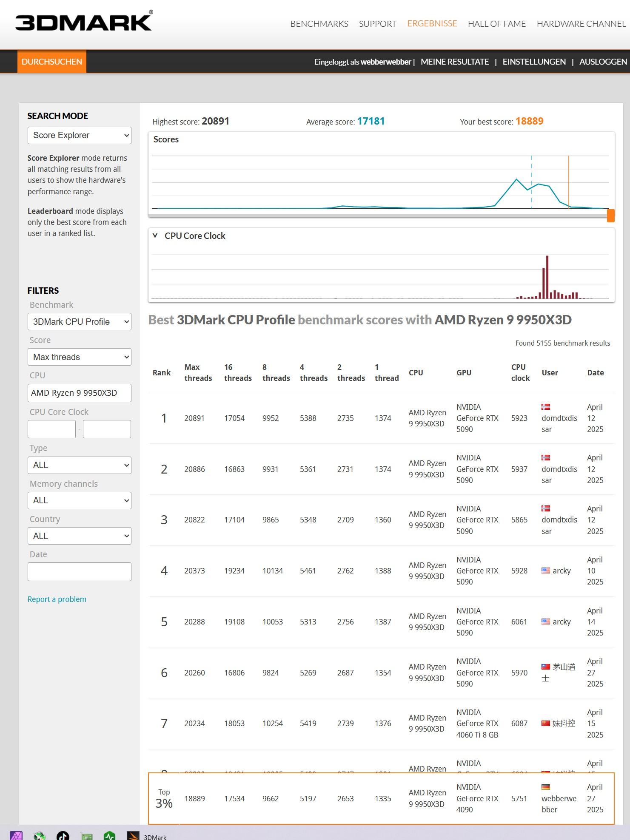630x840 pixels.
Task: Click score 20260 in rank 6 row
Action: (194, 673)
